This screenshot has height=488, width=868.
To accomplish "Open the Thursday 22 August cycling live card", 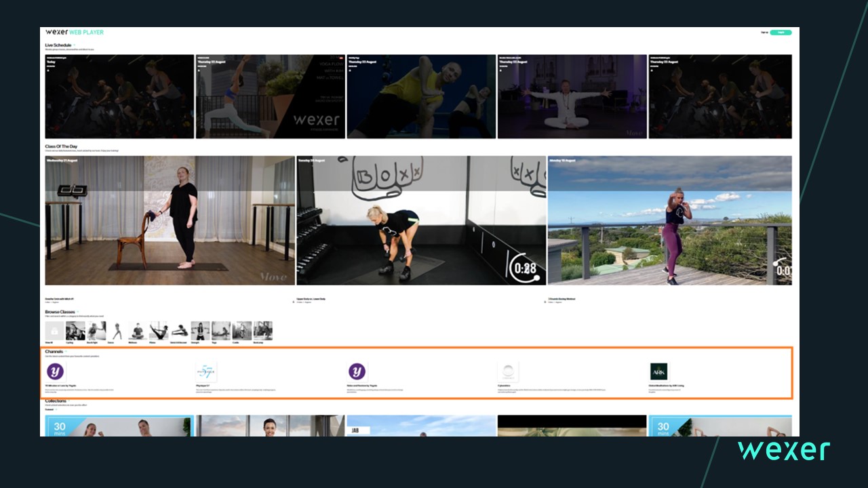I will click(x=720, y=97).
